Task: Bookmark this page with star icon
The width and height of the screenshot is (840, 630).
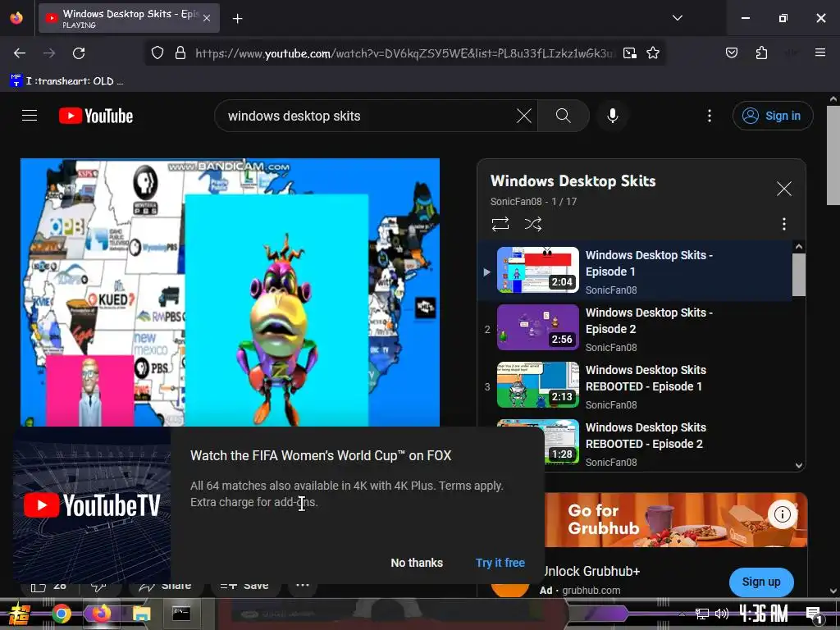Action: [x=652, y=53]
